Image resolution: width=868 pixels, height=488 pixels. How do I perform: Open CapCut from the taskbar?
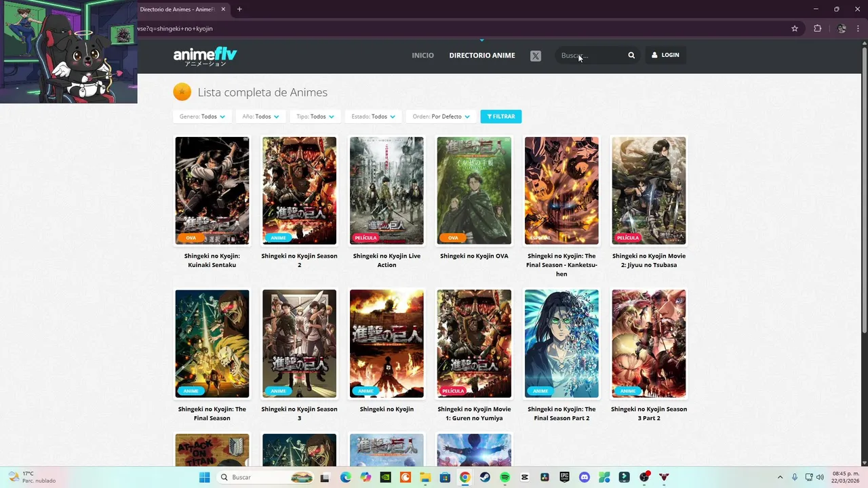(525, 477)
